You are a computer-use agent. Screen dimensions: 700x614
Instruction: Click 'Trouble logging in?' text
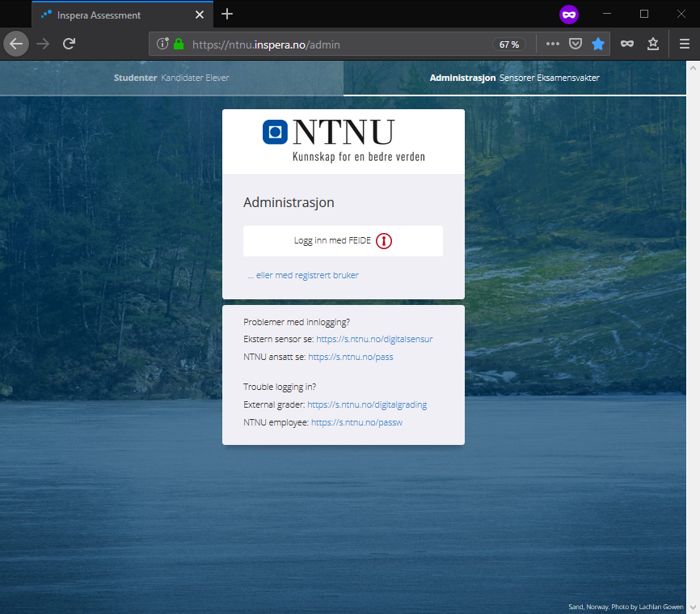click(x=280, y=387)
